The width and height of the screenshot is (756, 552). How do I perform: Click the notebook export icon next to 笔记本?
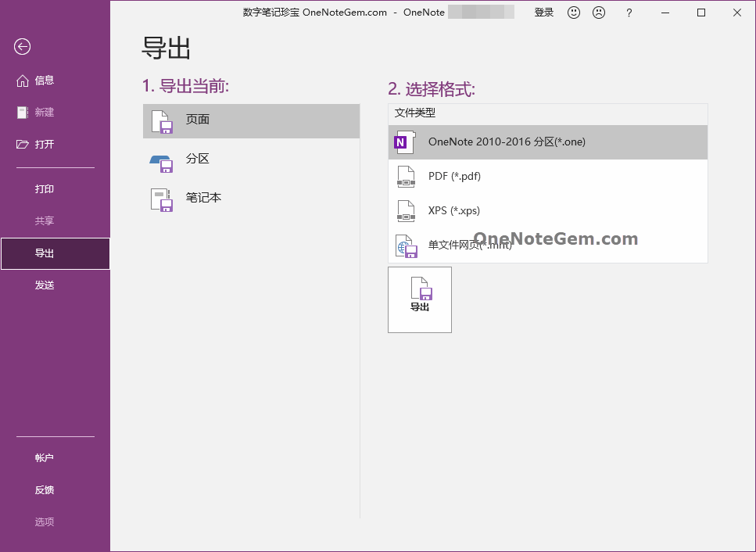162,200
